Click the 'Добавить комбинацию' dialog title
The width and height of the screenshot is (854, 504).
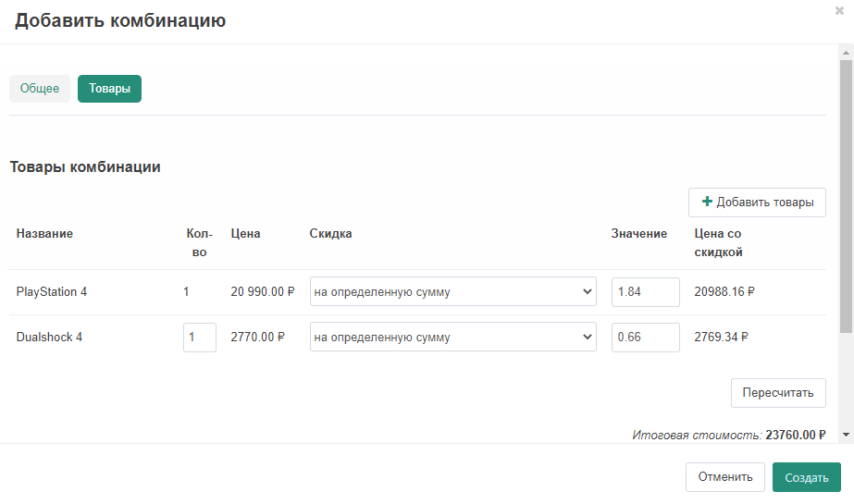coord(120,20)
